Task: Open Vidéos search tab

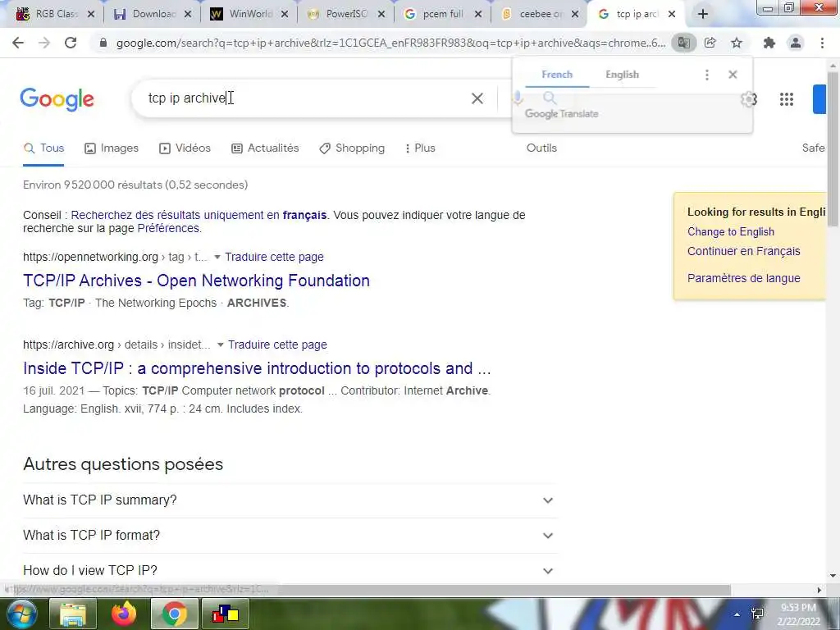Action: click(185, 148)
